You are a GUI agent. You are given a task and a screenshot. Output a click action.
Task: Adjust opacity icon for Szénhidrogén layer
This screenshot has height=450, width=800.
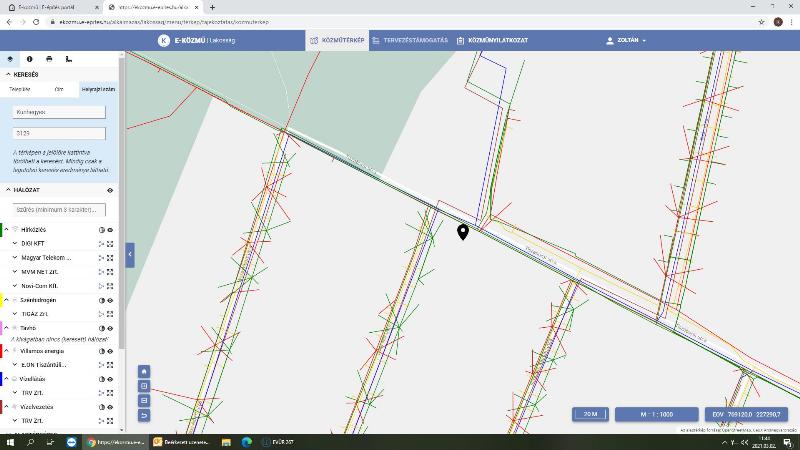tap(101, 301)
